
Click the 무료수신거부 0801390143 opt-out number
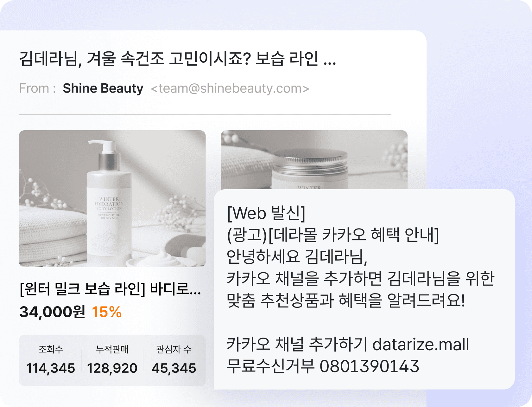click(x=323, y=366)
